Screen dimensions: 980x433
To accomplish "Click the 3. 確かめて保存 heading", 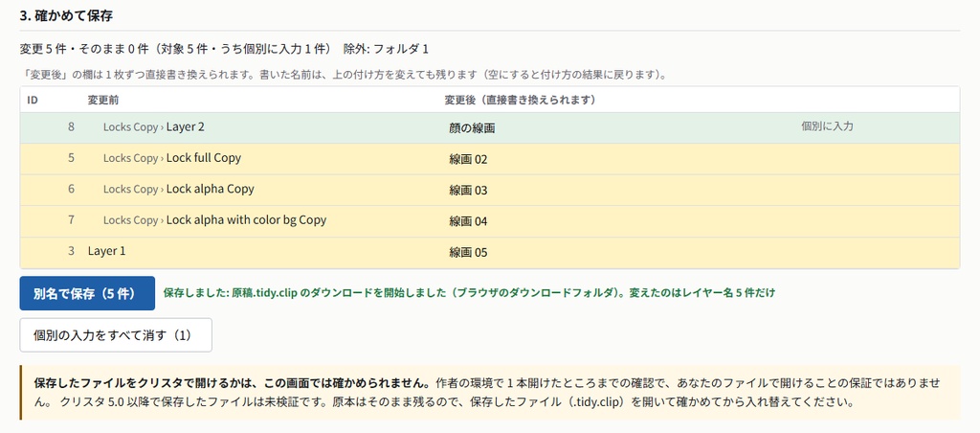I will 66,16.
